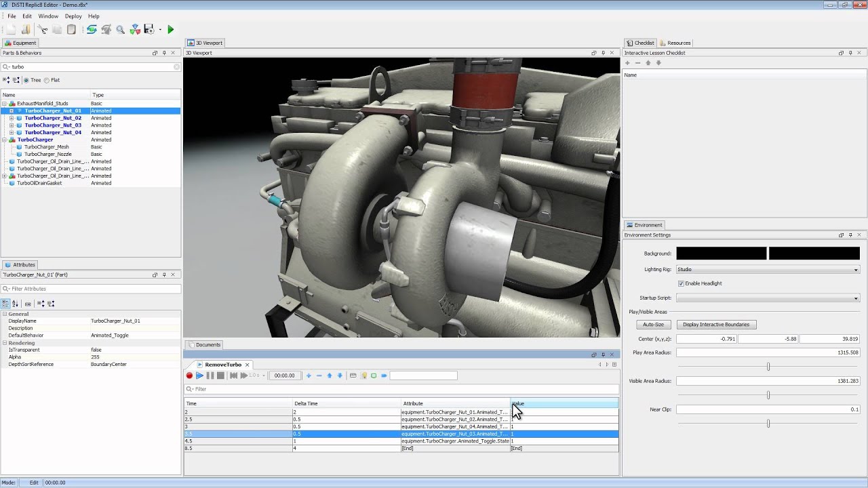Click the blue refresh arrows icon in toolbar
This screenshot has height=488, width=868.
click(92, 30)
